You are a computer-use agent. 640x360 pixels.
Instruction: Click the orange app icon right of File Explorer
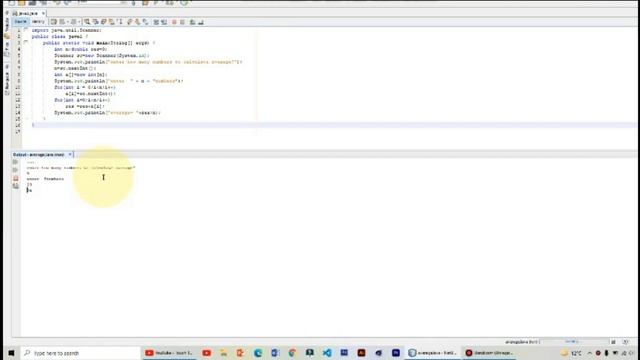(241, 353)
